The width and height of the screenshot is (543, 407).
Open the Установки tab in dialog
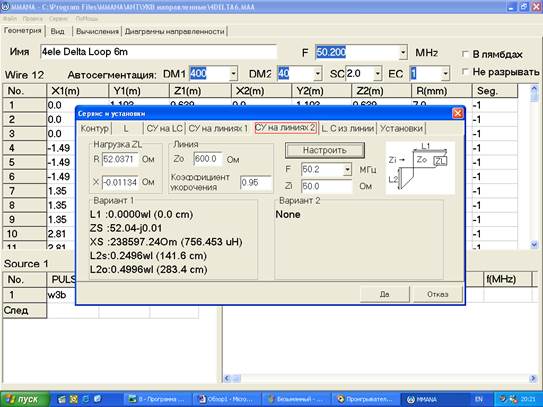coord(401,129)
